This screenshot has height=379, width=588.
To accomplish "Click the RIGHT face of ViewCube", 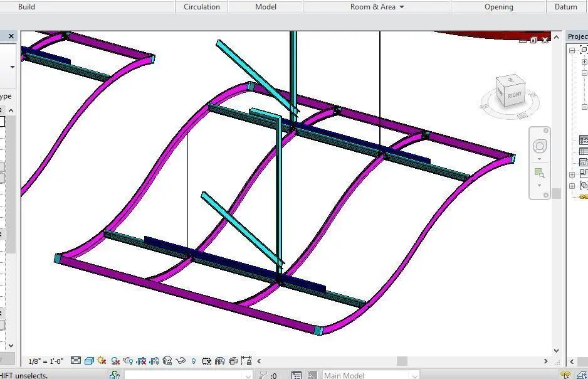I will tap(515, 95).
